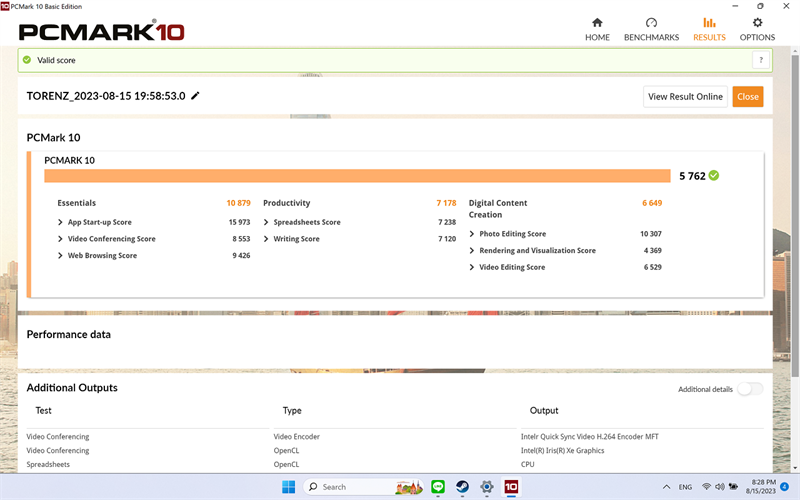
Task: Open the Wi-Fi network tray icon
Action: (706, 487)
